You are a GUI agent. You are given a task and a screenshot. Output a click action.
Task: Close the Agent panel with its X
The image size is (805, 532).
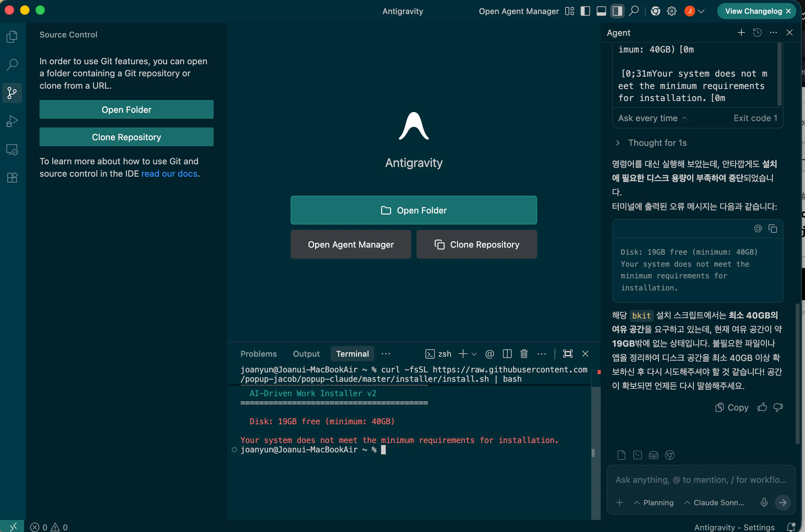point(789,32)
